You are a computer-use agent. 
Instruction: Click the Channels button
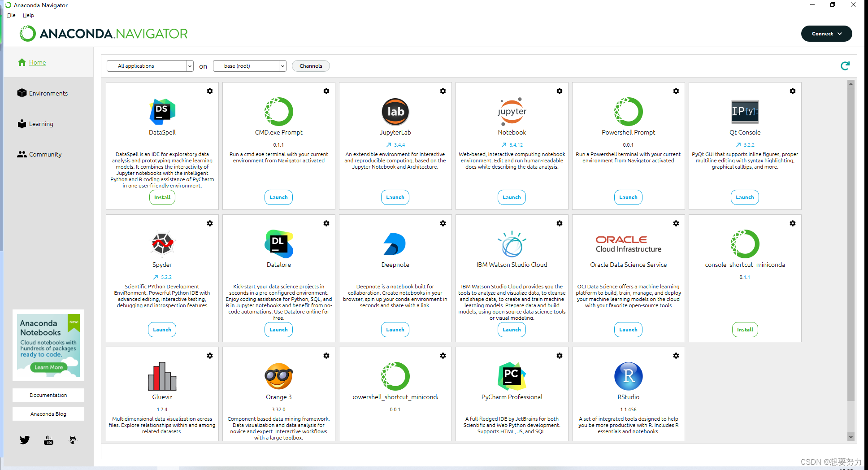(x=311, y=66)
